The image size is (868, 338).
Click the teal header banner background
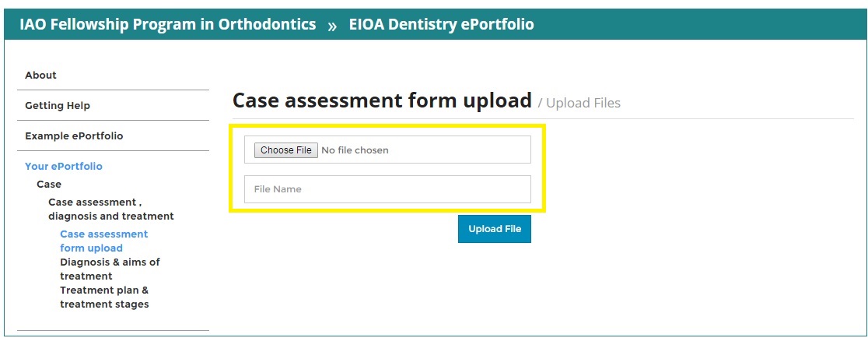click(700, 24)
